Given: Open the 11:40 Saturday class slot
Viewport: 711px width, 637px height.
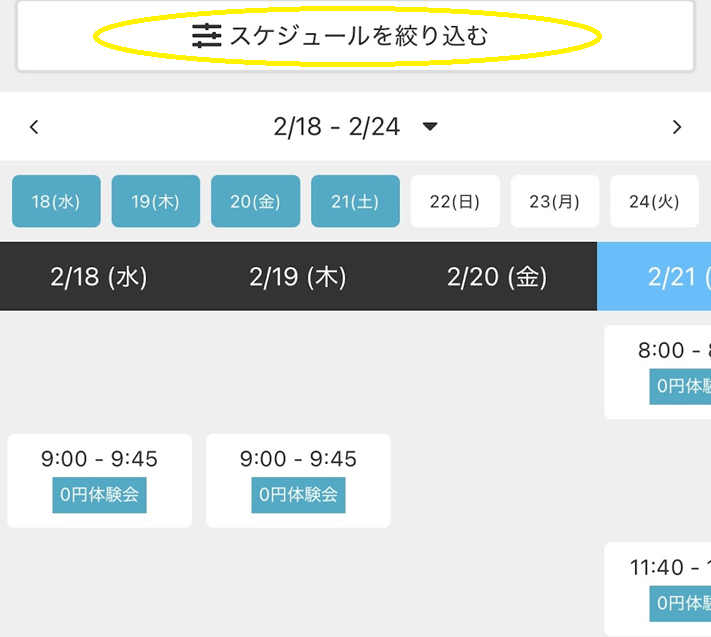Looking at the screenshot, I should (x=659, y=588).
